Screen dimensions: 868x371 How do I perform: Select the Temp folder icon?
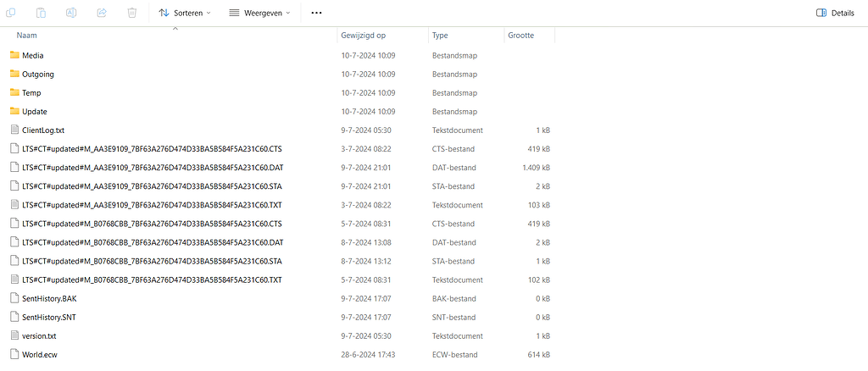(15, 92)
